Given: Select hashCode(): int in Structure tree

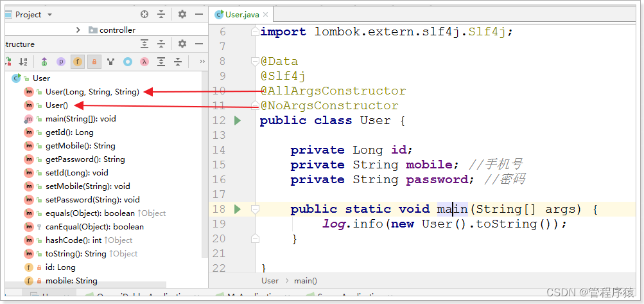Looking at the screenshot, I should pyautogui.click(x=74, y=240).
